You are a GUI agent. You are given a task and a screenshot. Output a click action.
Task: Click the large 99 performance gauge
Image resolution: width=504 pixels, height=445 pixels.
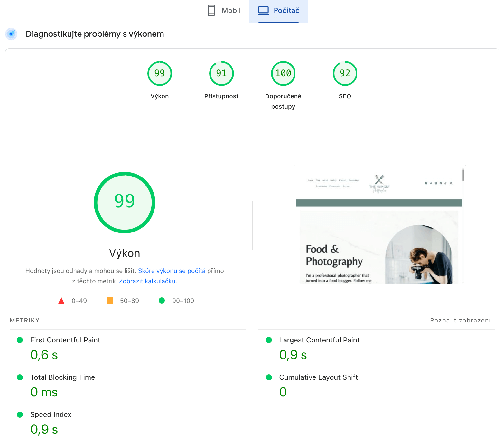[x=125, y=203]
